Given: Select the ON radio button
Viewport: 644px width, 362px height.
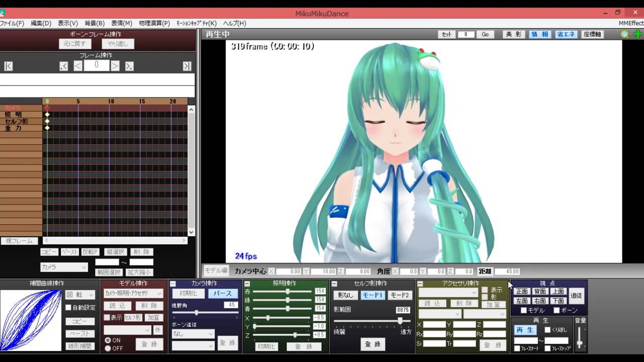Looking at the screenshot, I should click(x=108, y=340).
